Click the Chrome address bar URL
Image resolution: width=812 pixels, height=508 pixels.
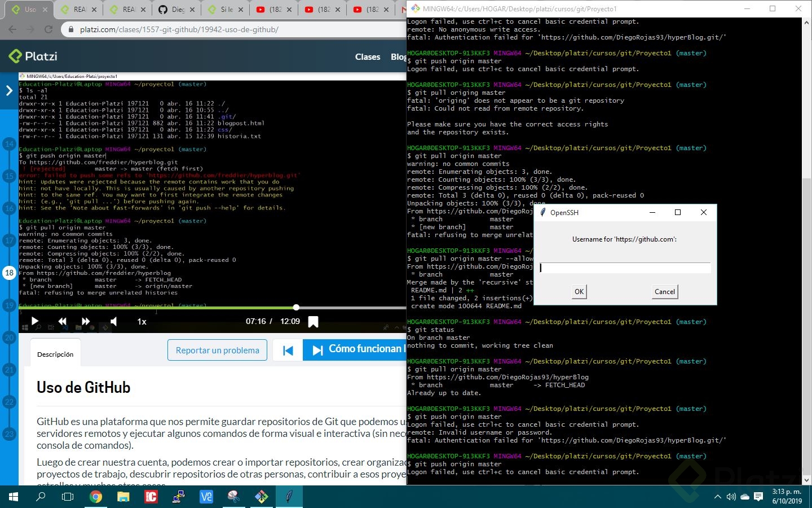(x=179, y=29)
